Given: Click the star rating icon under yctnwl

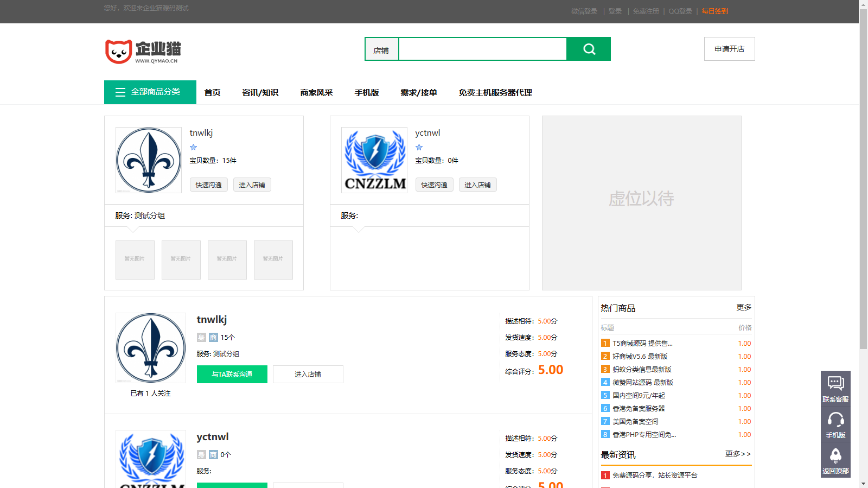Looking at the screenshot, I should tap(419, 147).
